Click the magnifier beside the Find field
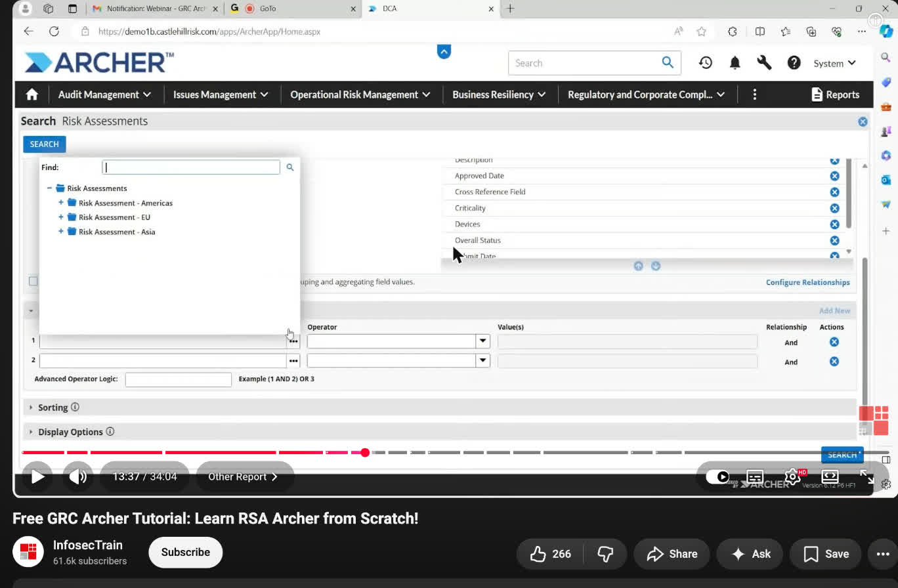This screenshot has height=588, width=898. tap(290, 167)
